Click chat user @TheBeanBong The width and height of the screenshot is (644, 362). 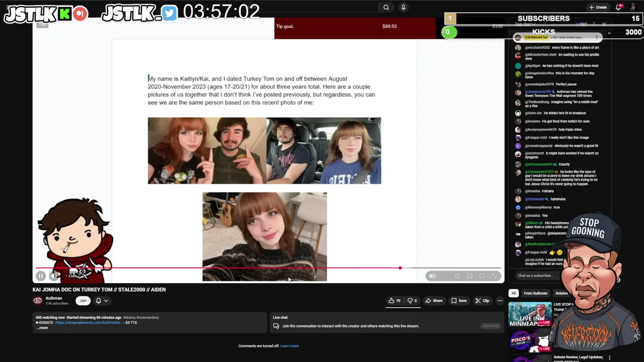(x=537, y=102)
